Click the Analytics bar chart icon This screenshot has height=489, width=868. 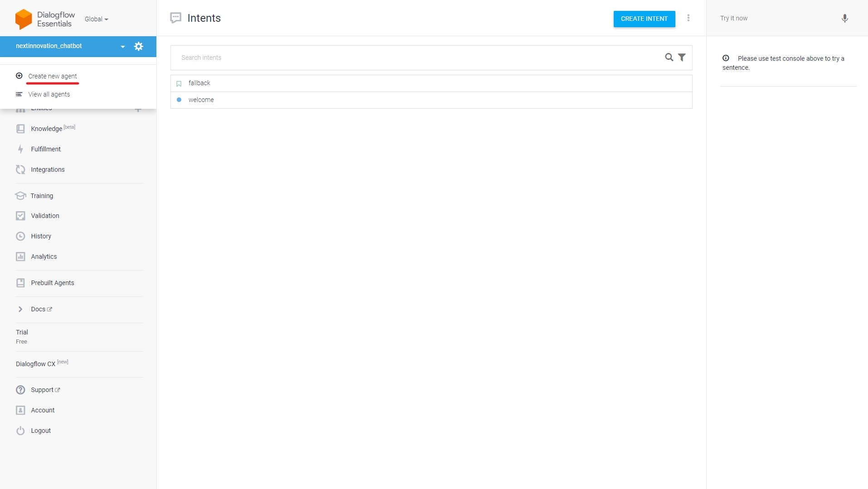[x=20, y=257]
